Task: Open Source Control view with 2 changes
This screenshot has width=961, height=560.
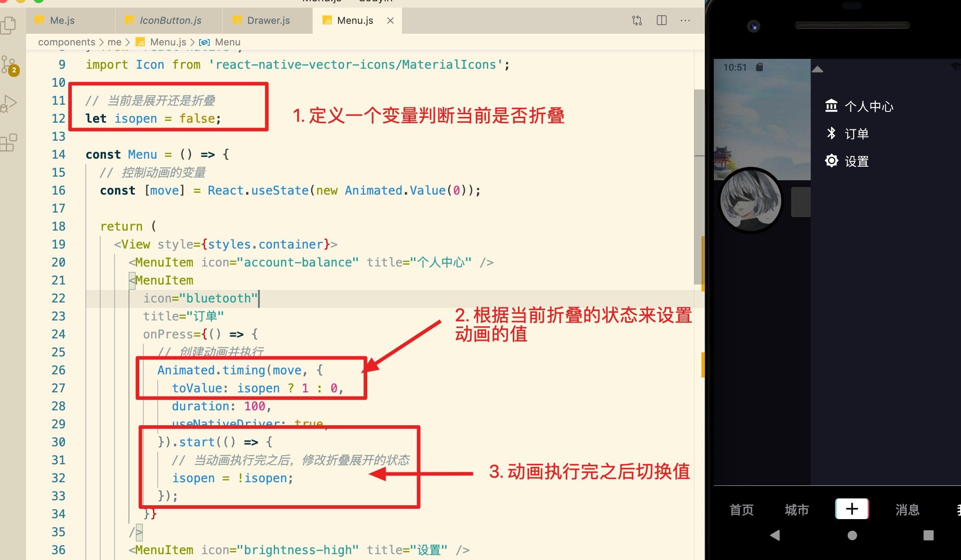Action: pos(9,65)
